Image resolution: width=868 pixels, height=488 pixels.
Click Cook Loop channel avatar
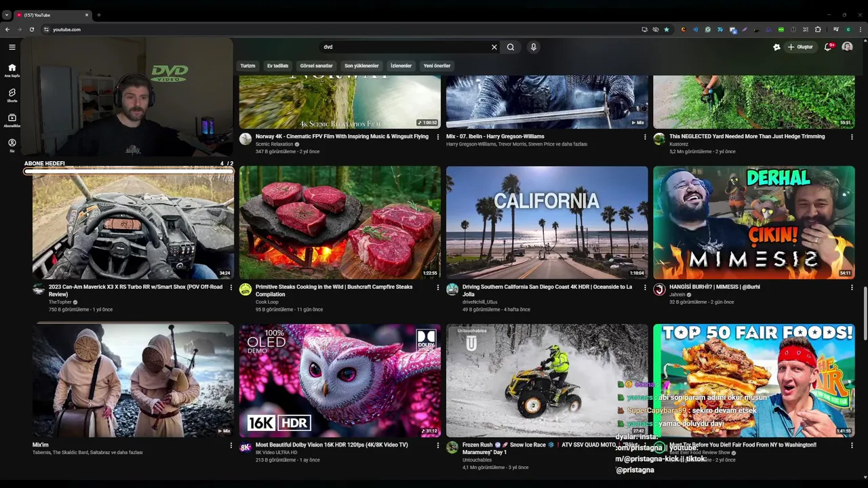coord(245,289)
